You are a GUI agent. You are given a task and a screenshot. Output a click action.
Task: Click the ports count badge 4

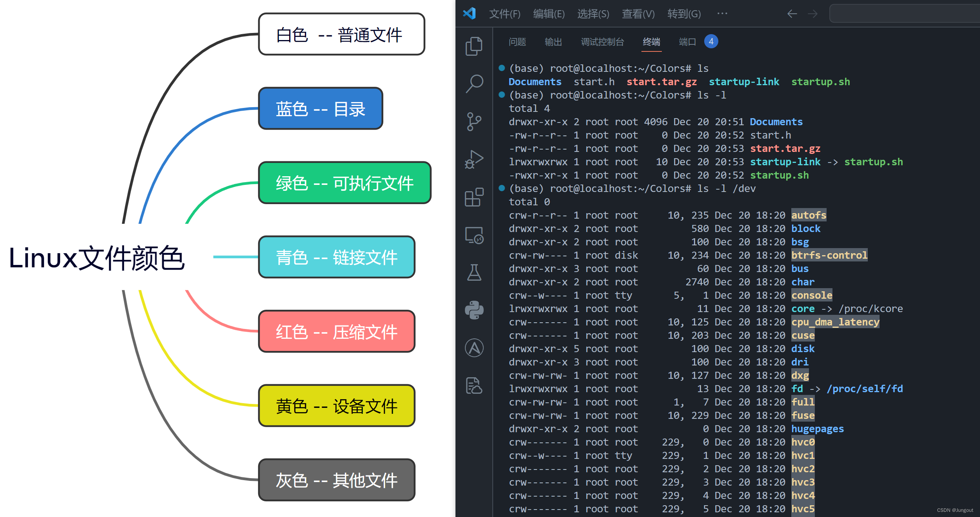(711, 41)
